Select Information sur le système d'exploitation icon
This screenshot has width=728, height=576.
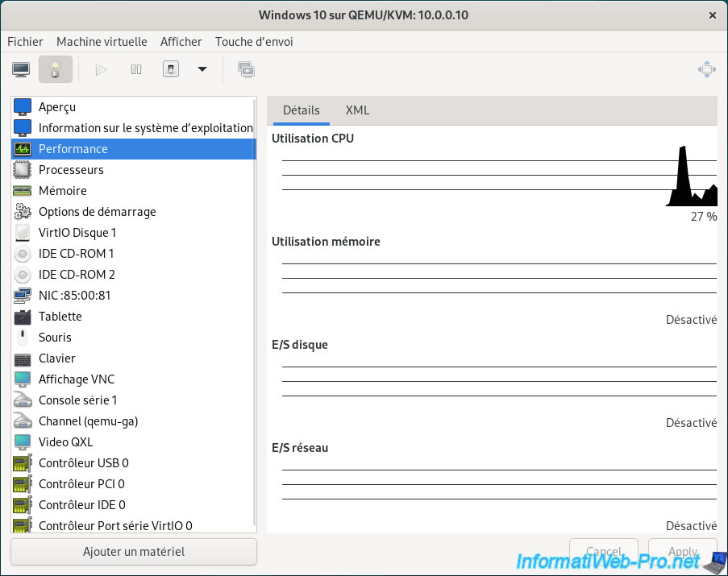23,127
